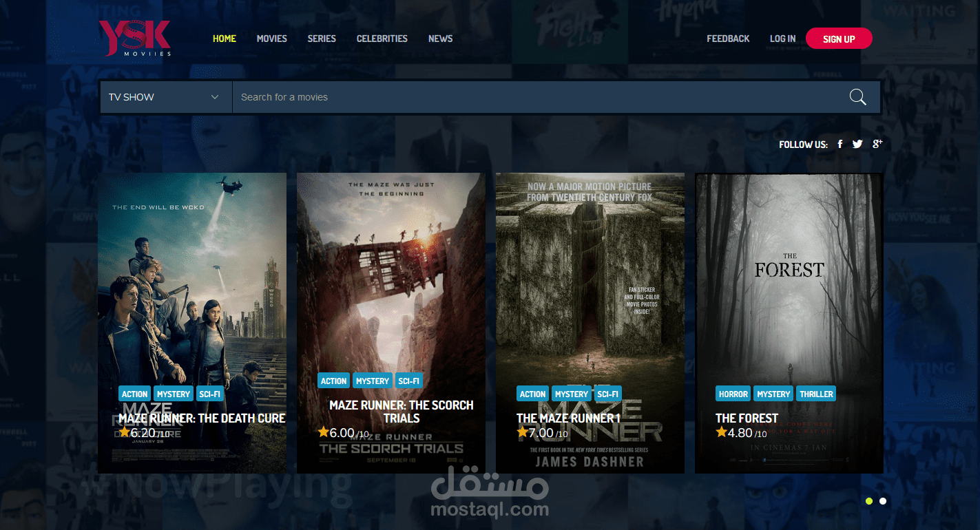Click the star beside the 6.20 rating

click(x=125, y=432)
